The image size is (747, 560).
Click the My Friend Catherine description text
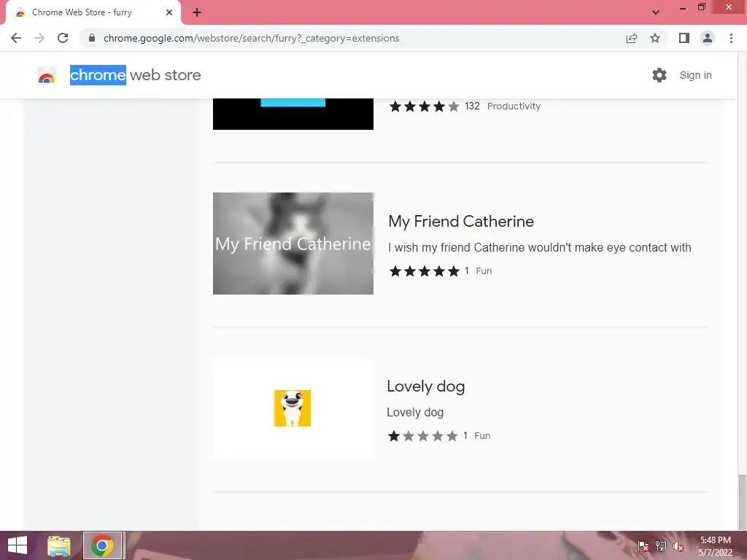click(539, 248)
